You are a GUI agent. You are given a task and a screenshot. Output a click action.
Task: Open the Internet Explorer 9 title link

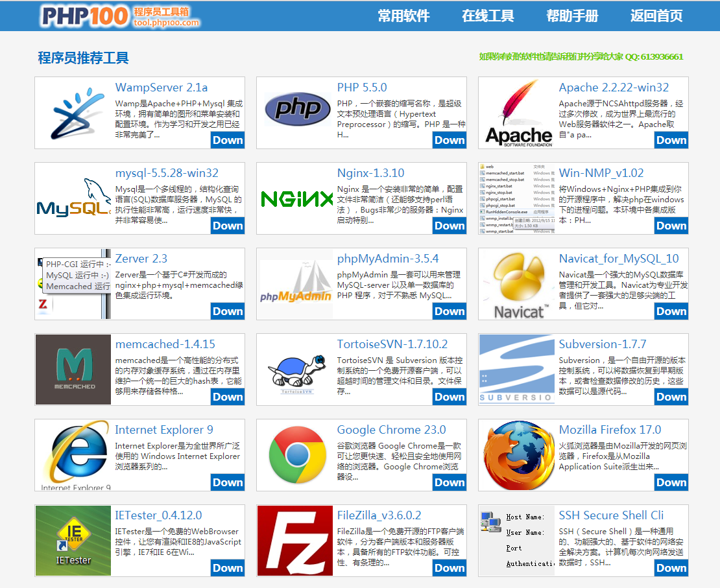point(164,430)
